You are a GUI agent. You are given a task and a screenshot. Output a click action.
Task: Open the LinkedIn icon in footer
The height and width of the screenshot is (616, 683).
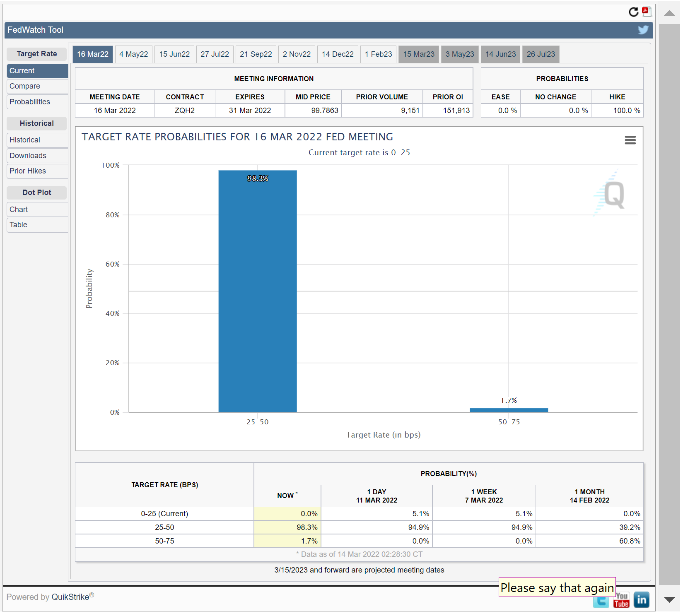(x=641, y=600)
